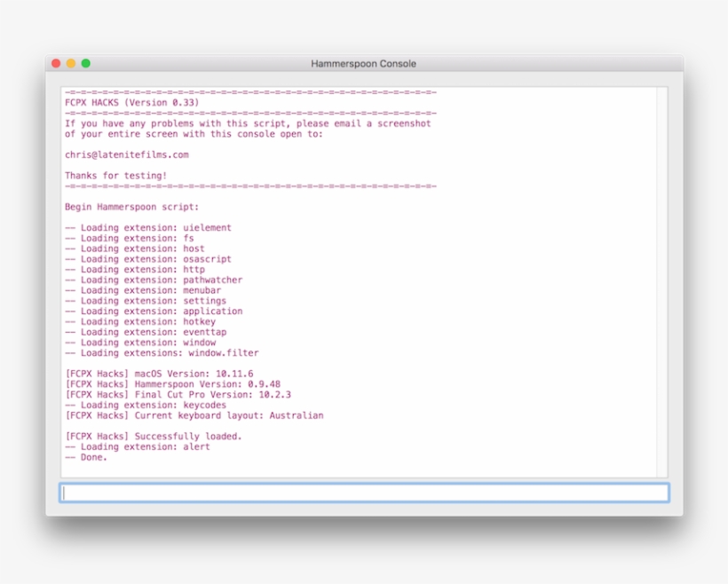The height and width of the screenshot is (584, 728).
Task: Click the 'Loading extension: uielement' log line
Action: 149,227
